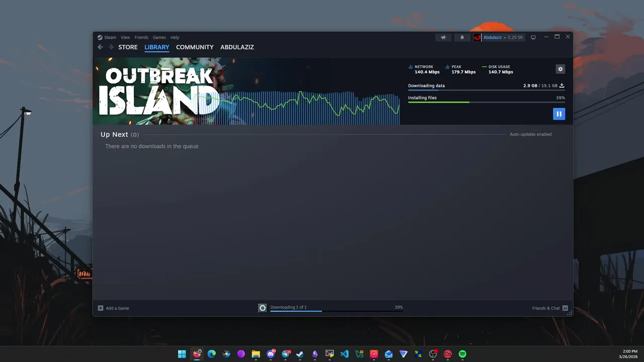Image resolution: width=644 pixels, height=362 pixels.
Task: Click the Installing files progress bar
Action: [487, 103]
